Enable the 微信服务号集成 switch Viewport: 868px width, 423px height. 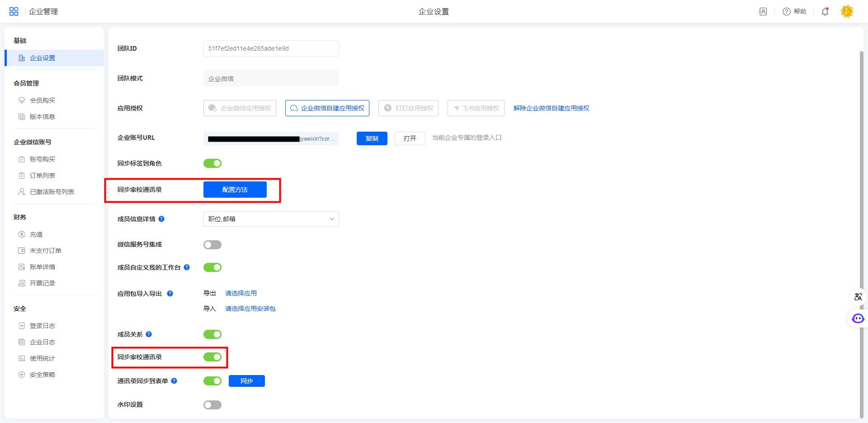pyautogui.click(x=212, y=245)
